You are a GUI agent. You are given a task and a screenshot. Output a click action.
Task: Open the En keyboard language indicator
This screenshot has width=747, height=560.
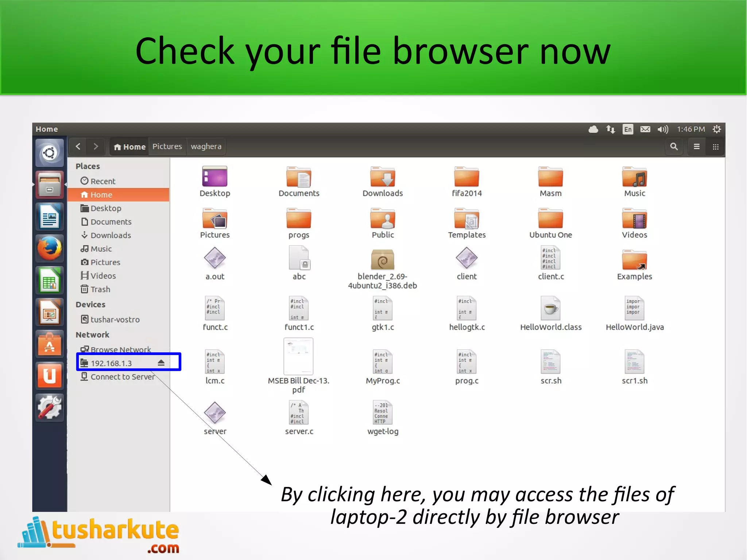coord(628,129)
